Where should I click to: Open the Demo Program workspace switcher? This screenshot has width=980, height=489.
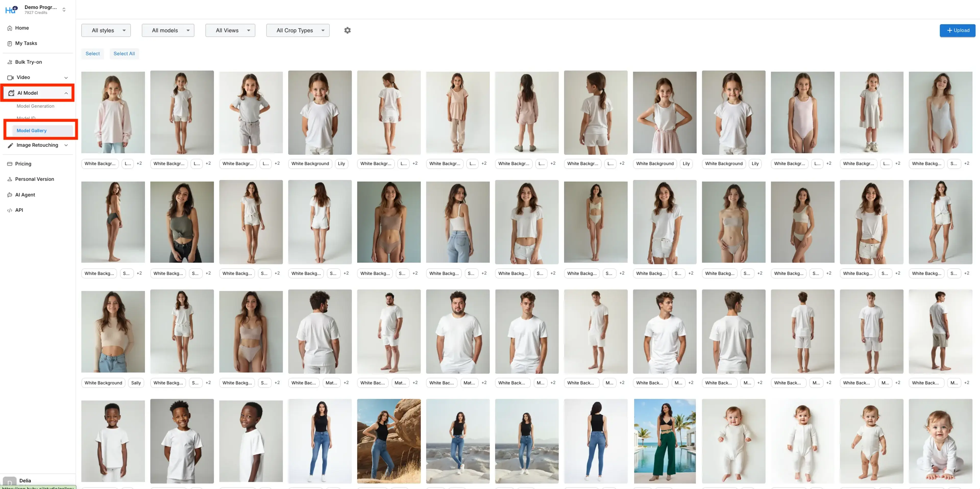point(64,9)
